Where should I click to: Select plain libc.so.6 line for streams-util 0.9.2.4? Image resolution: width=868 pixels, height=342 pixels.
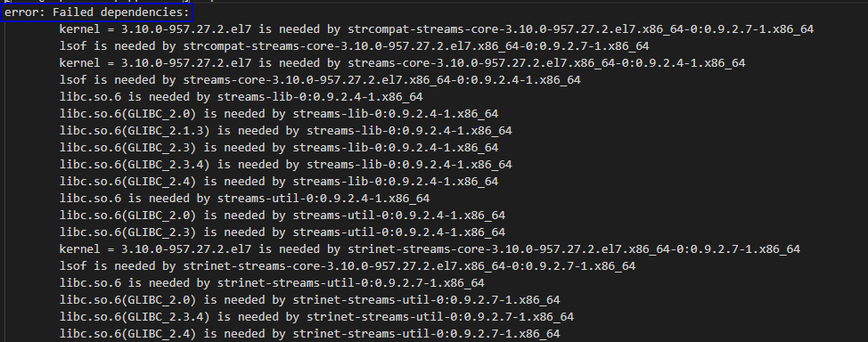point(244,198)
